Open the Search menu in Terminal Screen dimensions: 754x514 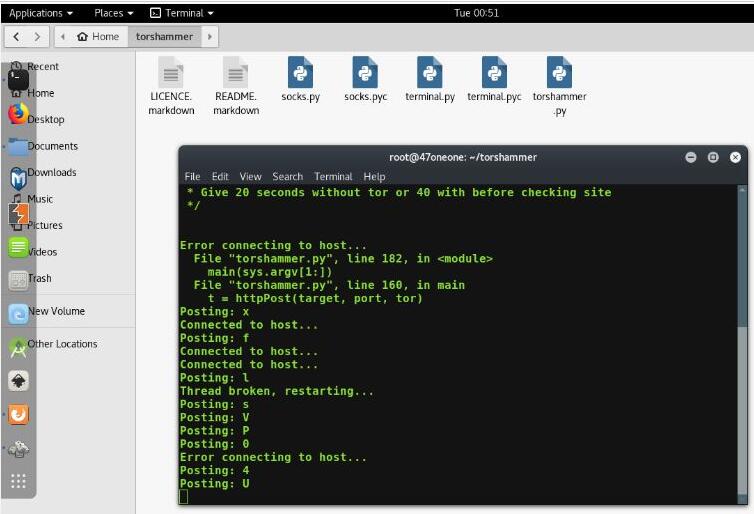(289, 177)
